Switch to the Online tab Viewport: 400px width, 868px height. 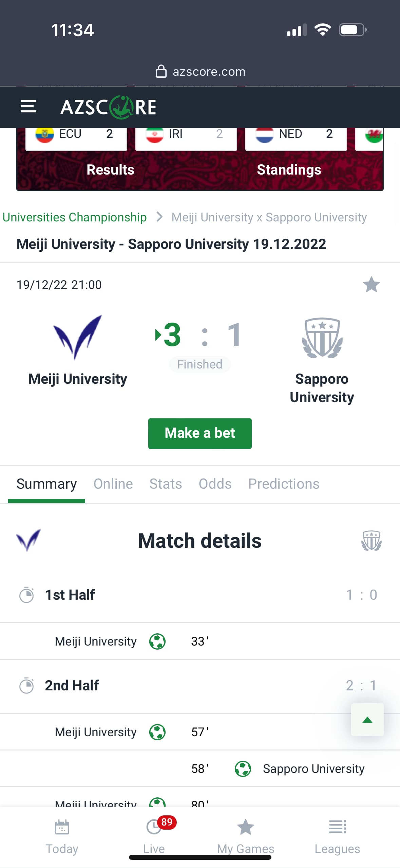(x=113, y=484)
